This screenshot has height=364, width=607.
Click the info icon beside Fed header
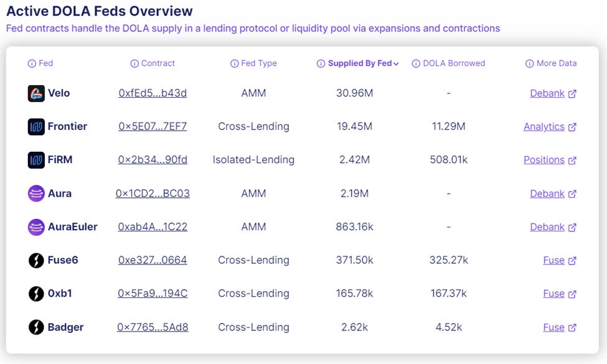pos(32,63)
